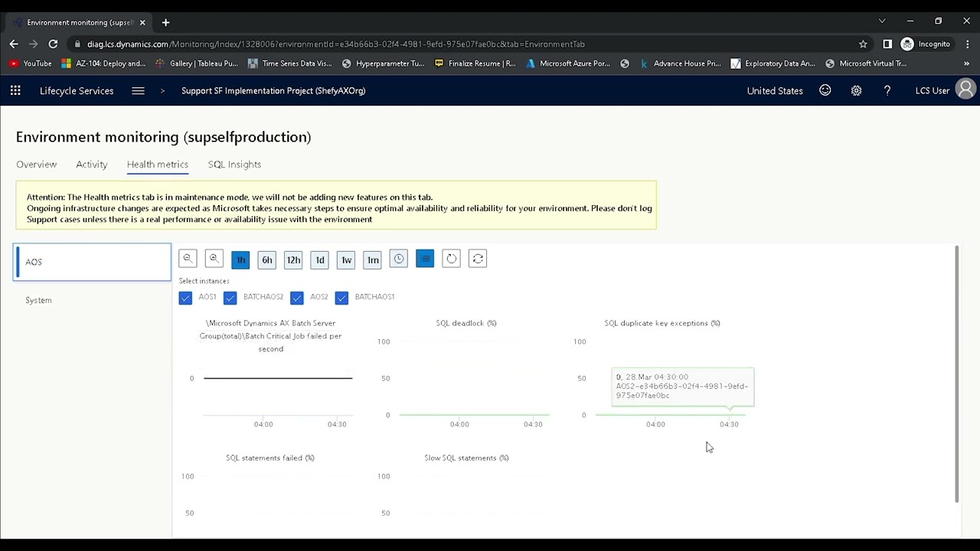
Task: Open the Microsoft Azure Portal bookmark
Action: coord(568,64)
